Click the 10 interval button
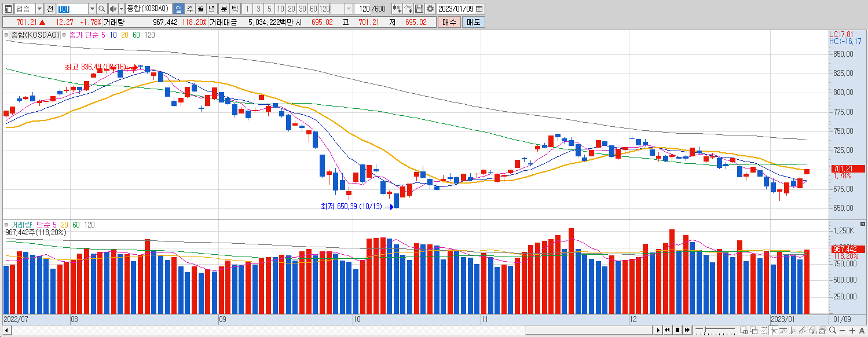Screen dimensions: 868x337 pos(280,9)
